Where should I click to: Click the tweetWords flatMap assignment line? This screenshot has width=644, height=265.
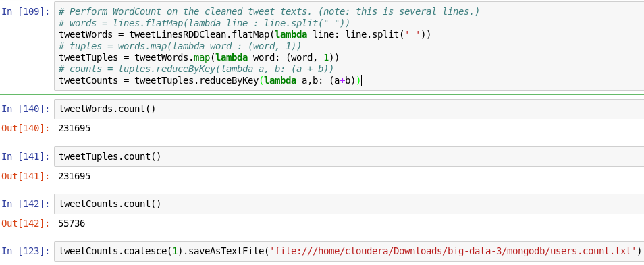[x=245, y=34]
